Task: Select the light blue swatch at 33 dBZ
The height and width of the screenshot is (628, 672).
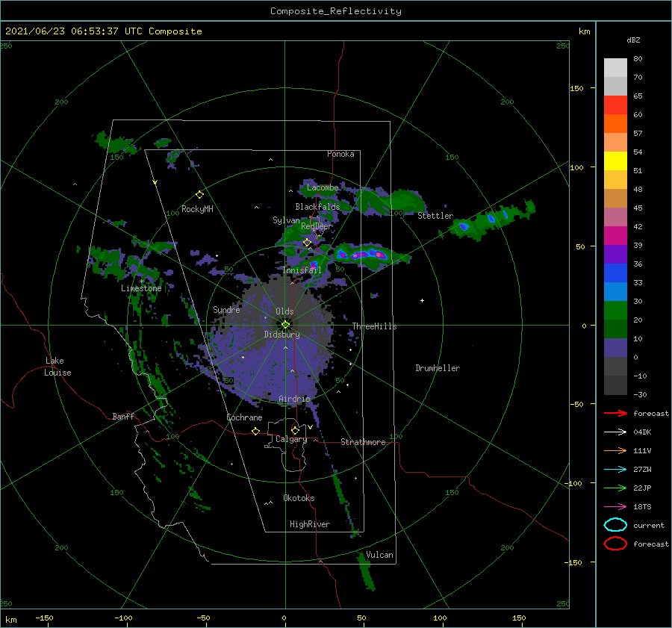Action: [615, 291]
